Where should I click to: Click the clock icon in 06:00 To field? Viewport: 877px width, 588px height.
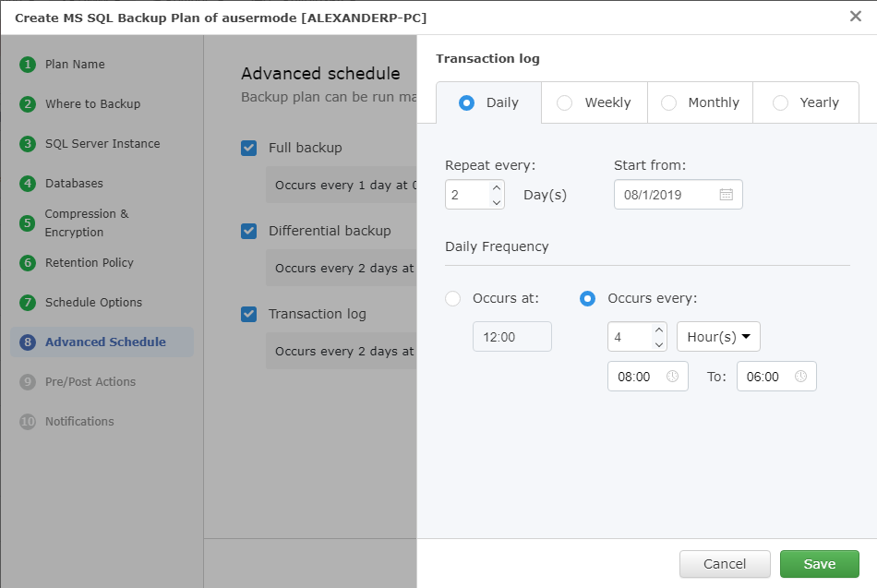800,377
